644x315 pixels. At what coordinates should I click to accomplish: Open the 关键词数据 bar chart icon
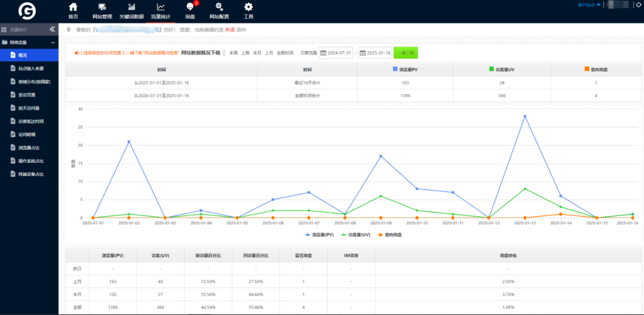[x=132, y=7]
